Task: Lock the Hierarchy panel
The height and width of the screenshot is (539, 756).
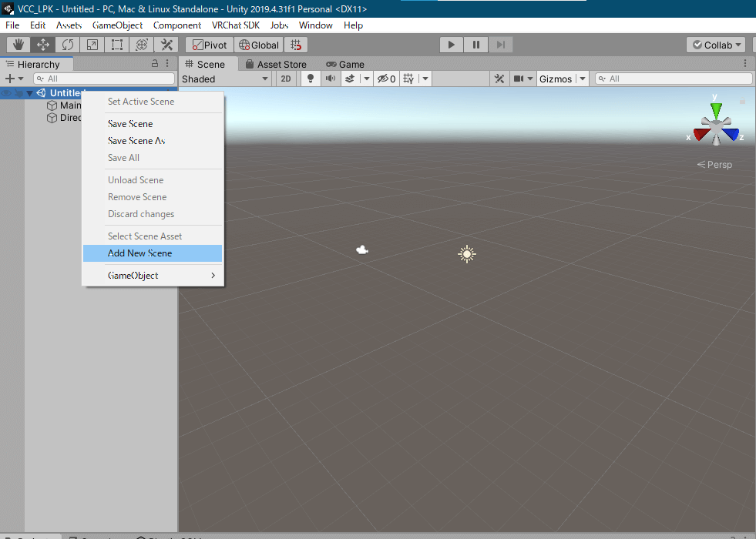Action: pyautogui.click(x=155, y=64)
